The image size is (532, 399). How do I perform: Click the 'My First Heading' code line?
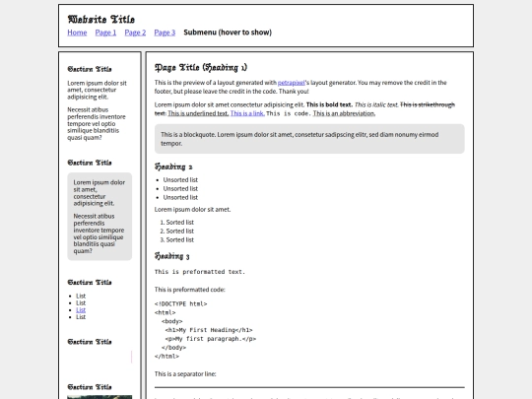209,330
